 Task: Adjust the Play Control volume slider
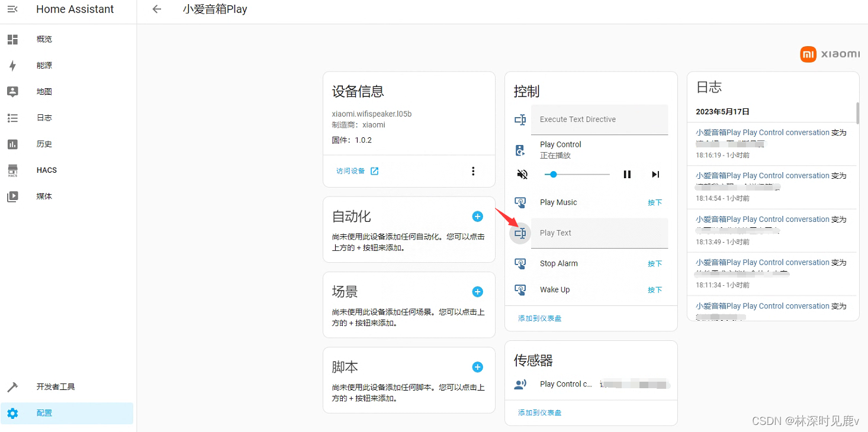click(577, 175)
